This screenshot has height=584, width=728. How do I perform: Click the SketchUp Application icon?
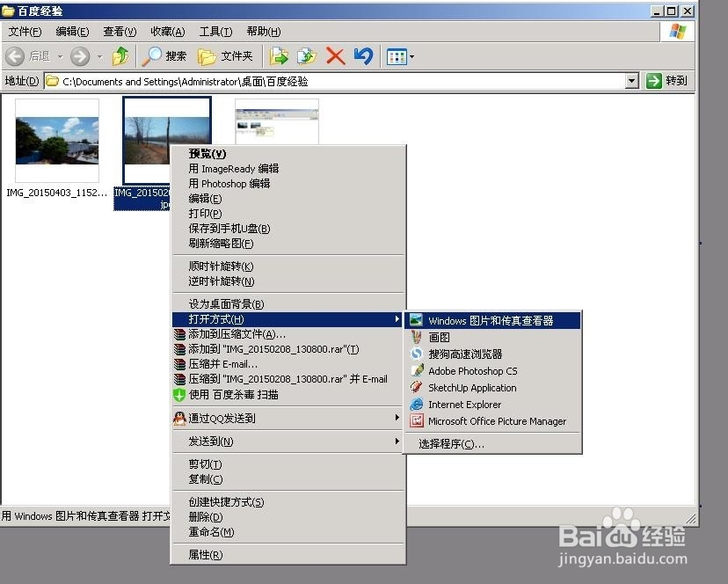[x=417, y=387]
